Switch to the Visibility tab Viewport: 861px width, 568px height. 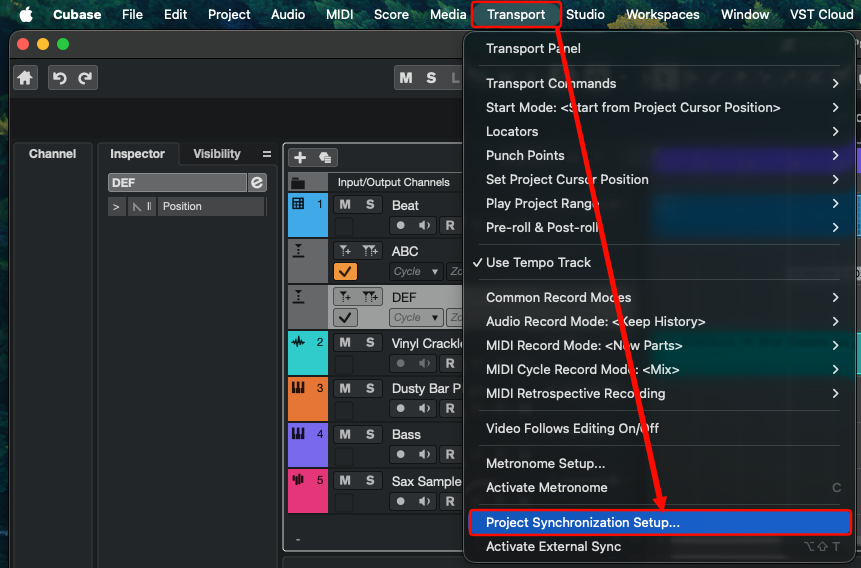[x=217, y=154]
